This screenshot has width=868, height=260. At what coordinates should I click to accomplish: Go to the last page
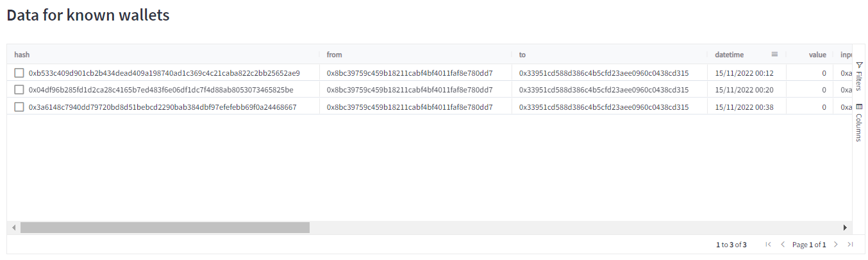click(x=850, y=245)
